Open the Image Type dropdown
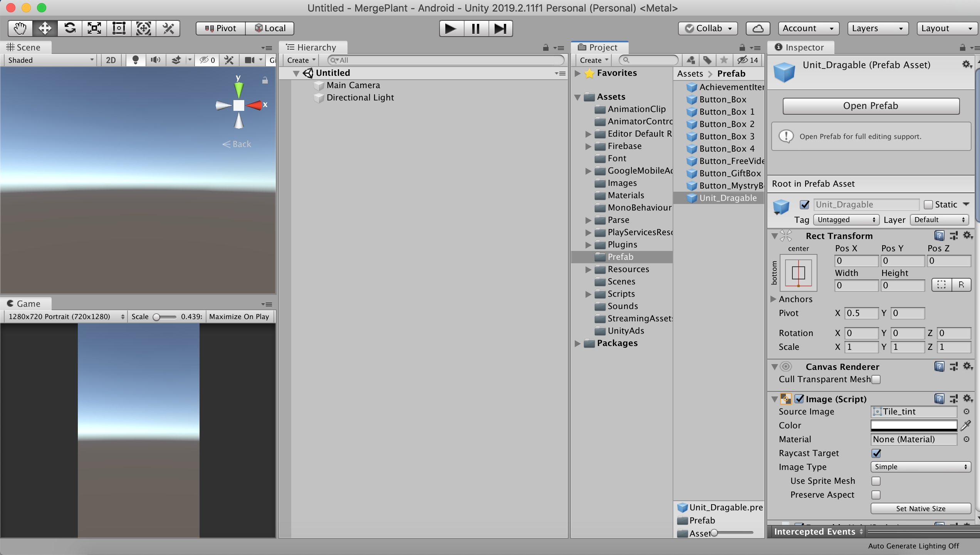 920,467
